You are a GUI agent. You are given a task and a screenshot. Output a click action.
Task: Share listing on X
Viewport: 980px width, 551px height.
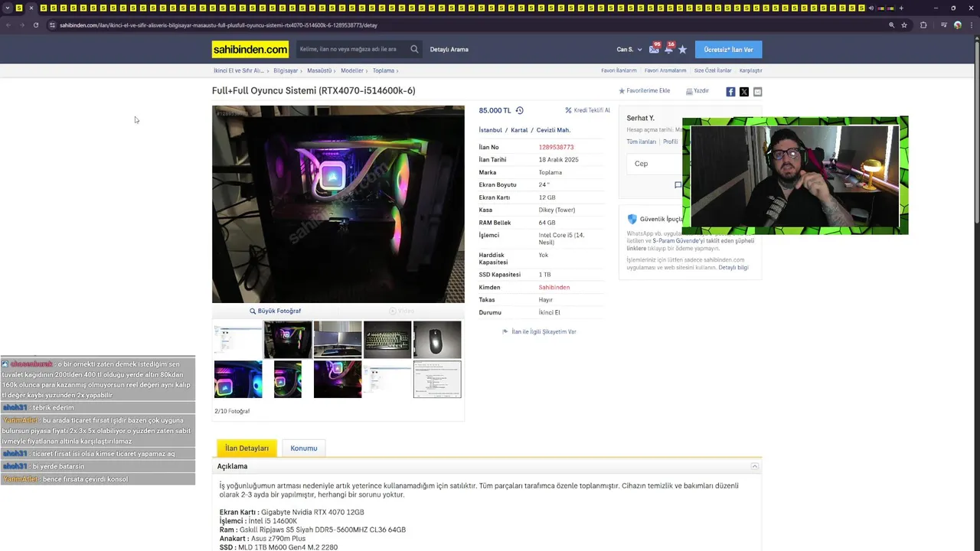[744, 92]
